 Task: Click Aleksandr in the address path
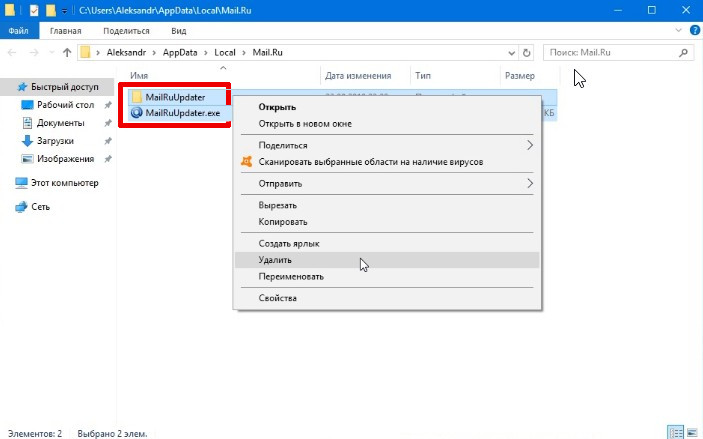[126, 52]
